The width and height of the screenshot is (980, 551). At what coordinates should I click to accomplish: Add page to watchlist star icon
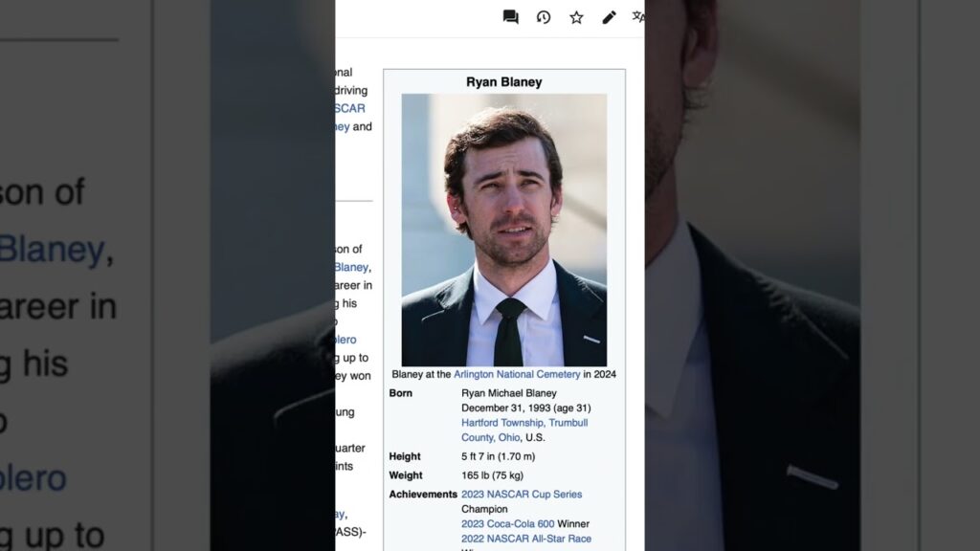[x=576, y=17]
